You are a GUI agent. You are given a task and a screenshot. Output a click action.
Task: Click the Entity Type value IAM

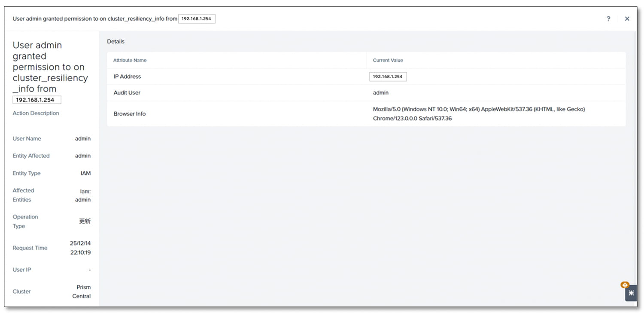coord(85,173)
